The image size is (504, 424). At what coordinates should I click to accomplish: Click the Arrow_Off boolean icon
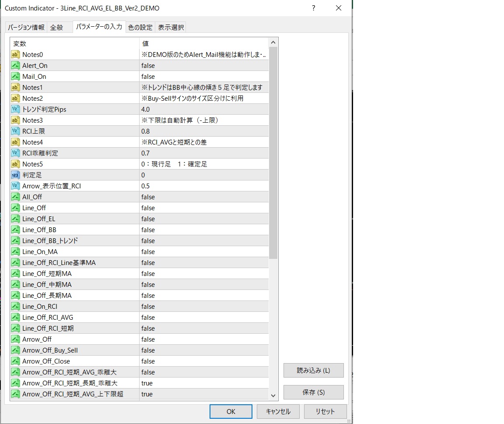point(15,339)
